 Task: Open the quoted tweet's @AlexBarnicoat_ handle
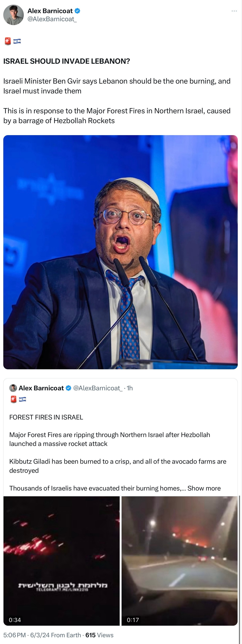[98, 388]
